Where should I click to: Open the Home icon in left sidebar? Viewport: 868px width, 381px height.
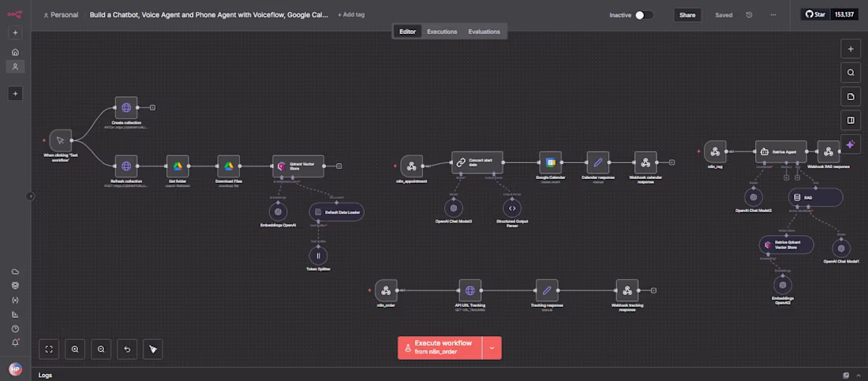coord(15,52)
